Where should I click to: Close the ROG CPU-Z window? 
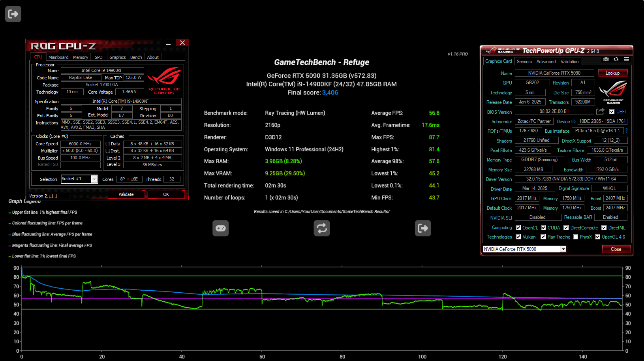(182, 43)
